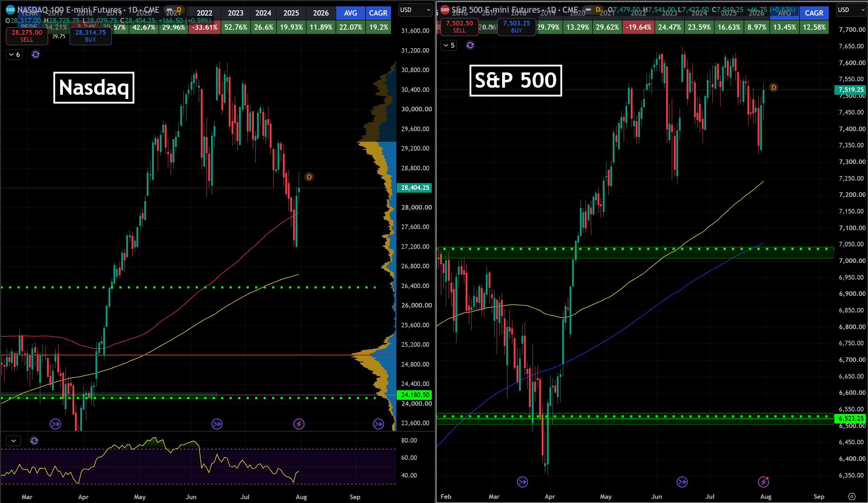Click the CAGR header in the Nasdaq table
Screen dimensions: 868x503
pos(378,13)
